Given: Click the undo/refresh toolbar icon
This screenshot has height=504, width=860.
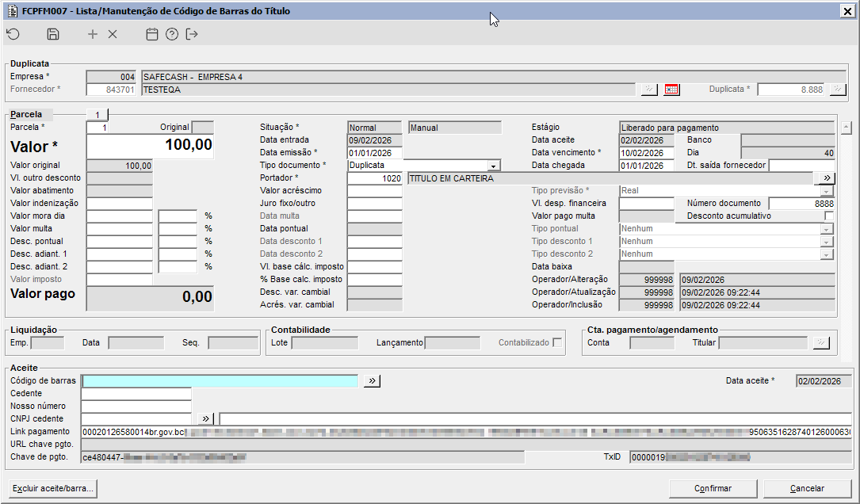Looking at the screenshot, I should (13, 34).
